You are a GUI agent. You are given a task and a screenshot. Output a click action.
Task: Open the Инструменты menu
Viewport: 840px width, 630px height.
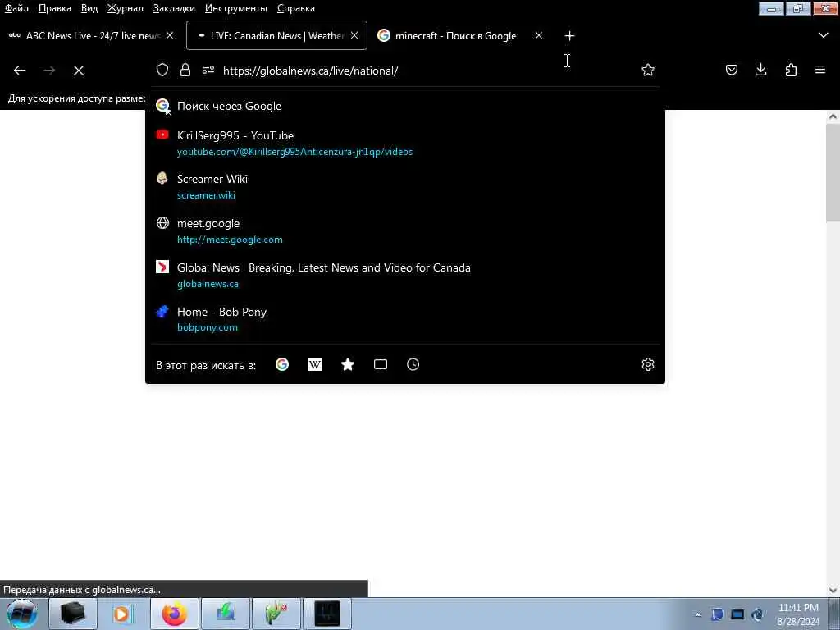pyautogui.click(x=236, y=8)
